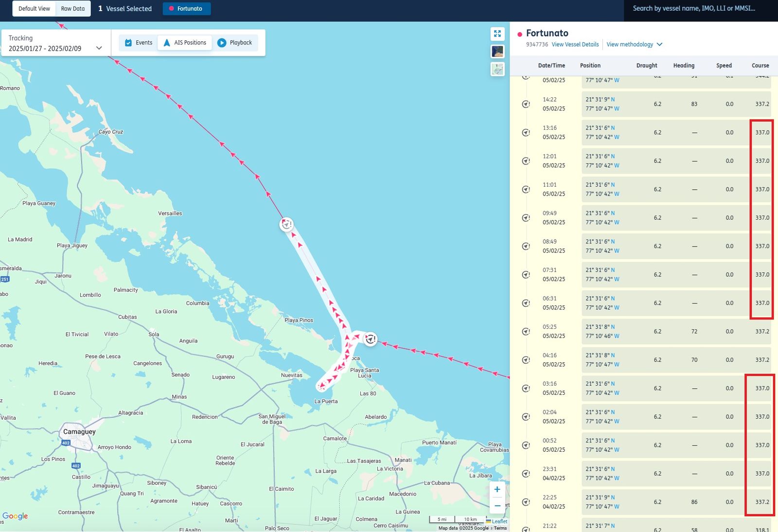
Task: Click the event icon for the 14:22 row
Action: [x=526, y=104]
